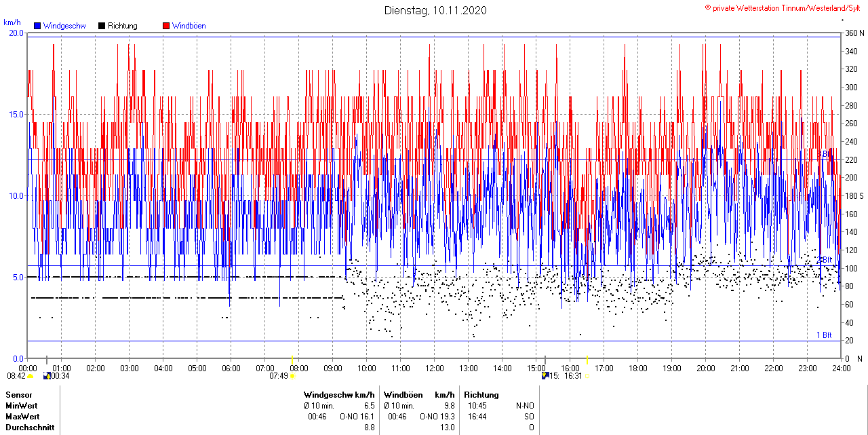
Task: Click the sunrise time 07:49
Action: (x=279, y=376)
